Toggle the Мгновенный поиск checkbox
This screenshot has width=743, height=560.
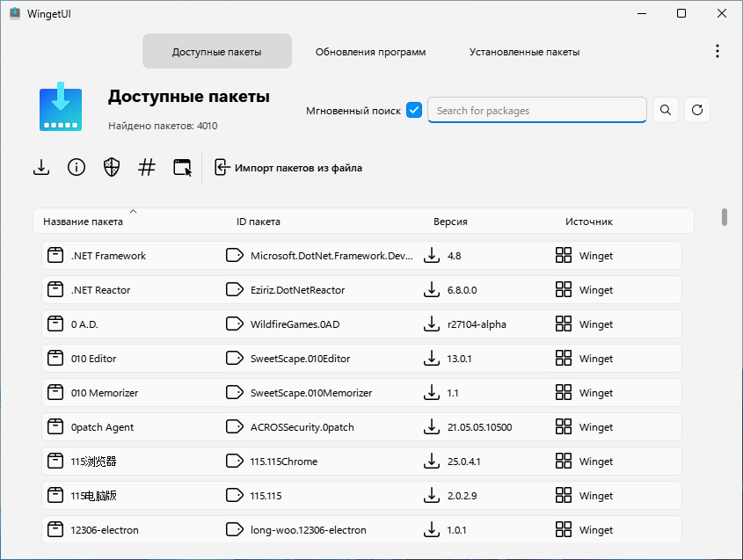click(x=414, y=110)
